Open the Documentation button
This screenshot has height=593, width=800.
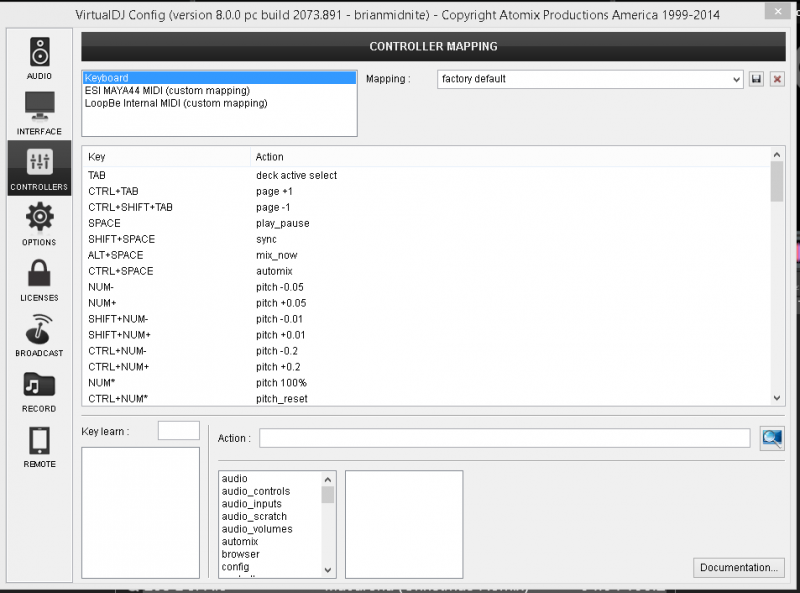point(739,567)
